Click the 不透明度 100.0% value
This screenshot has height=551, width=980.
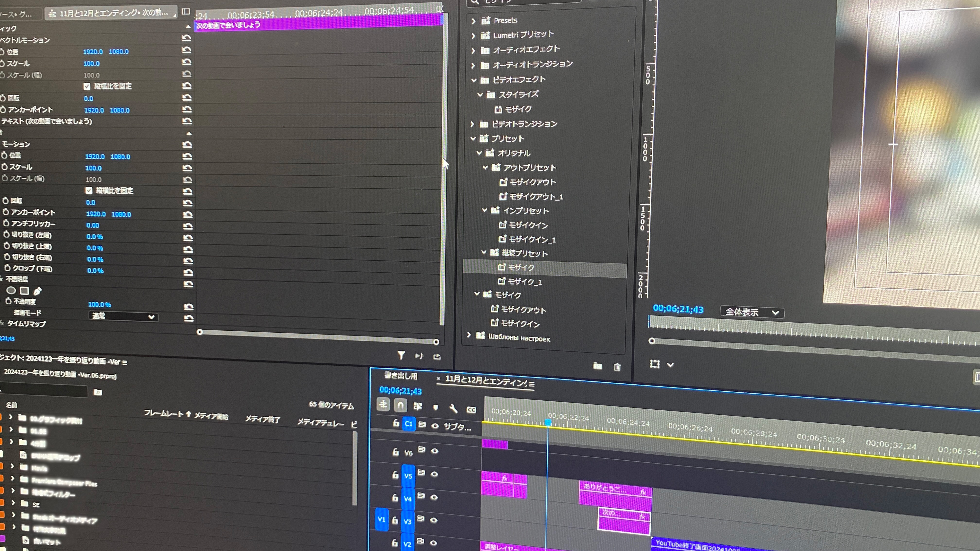99,305
